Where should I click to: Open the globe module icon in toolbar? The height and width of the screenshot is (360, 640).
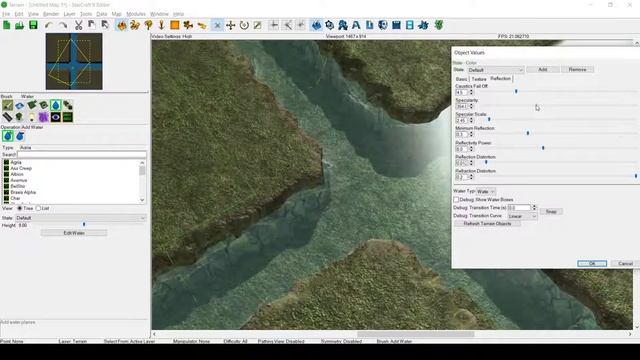coord(383,25)
